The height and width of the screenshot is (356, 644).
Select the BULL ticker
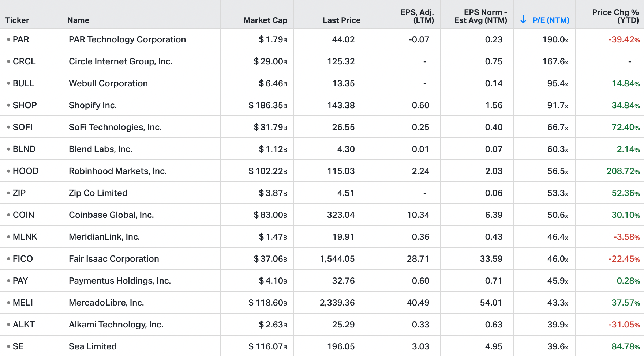[23, 83]
